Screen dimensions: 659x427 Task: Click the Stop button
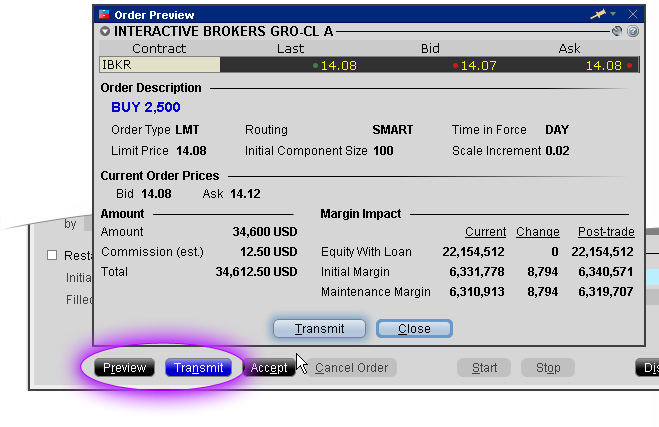(548, 368)
